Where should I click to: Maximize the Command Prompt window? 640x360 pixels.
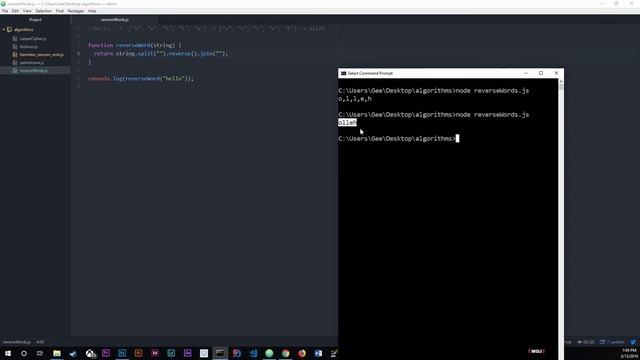click(x=541, y=73)
